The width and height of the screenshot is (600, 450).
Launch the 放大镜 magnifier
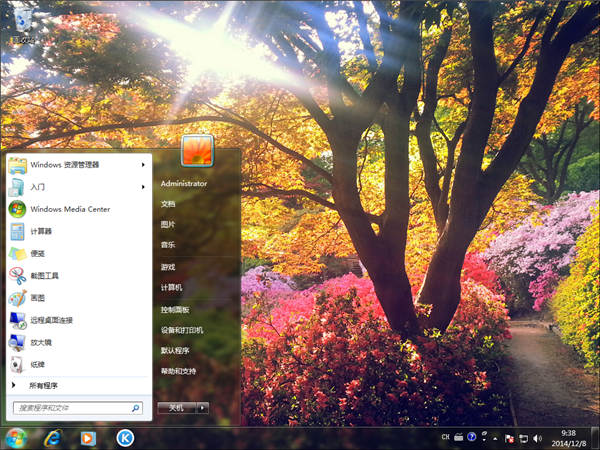pos(78,342)
